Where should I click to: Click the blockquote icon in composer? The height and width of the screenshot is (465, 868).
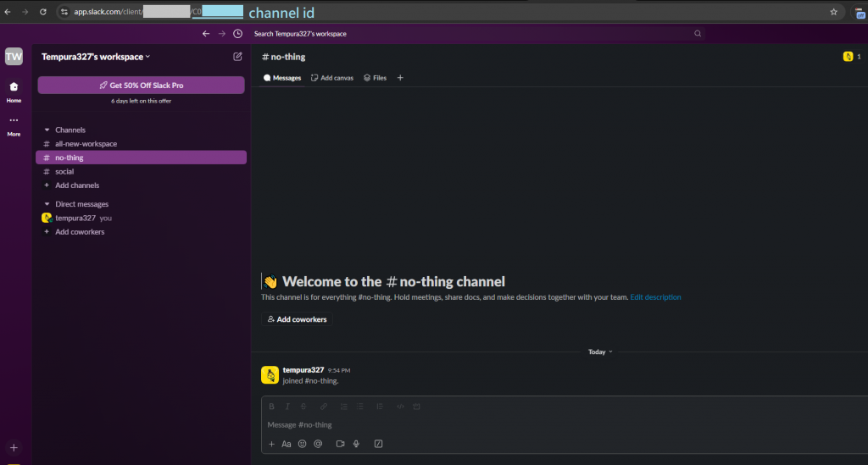point(380,407)
